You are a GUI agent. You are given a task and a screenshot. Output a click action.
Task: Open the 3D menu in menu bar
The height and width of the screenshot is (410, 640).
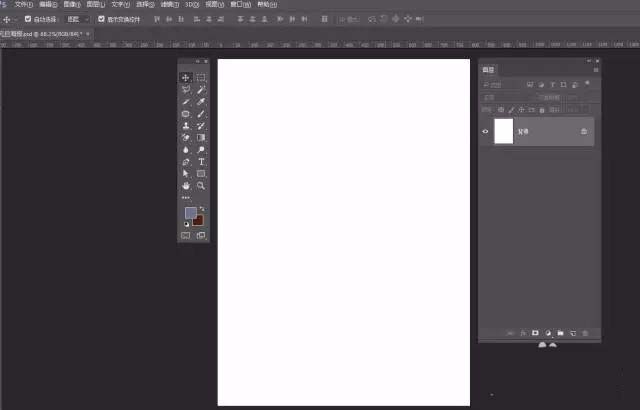click(x=192, y=4)
